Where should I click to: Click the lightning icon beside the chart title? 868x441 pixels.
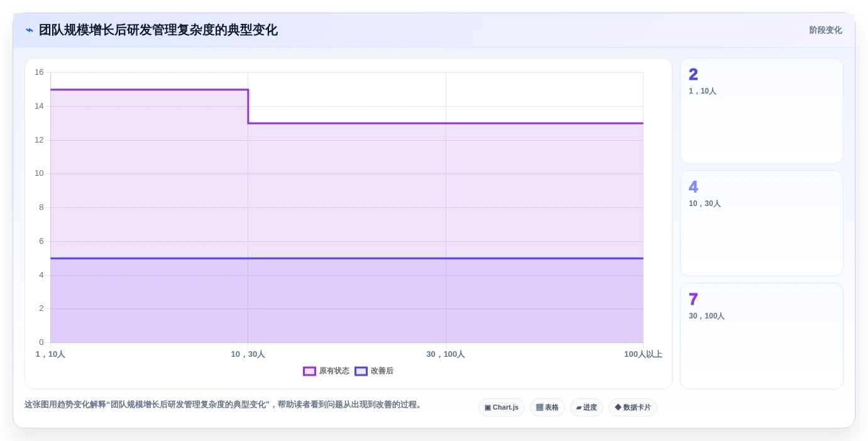click(30, 30)
